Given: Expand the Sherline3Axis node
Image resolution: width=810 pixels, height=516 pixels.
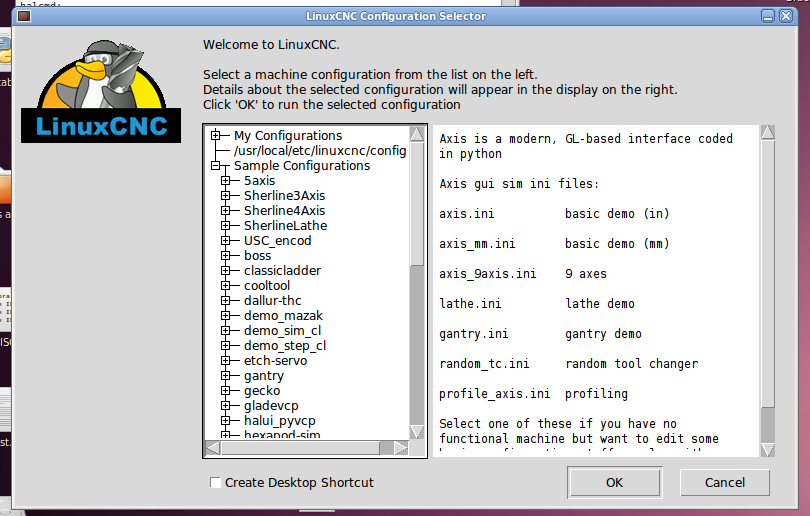Looking at the screenshot, I should click(x=225, y=196).
